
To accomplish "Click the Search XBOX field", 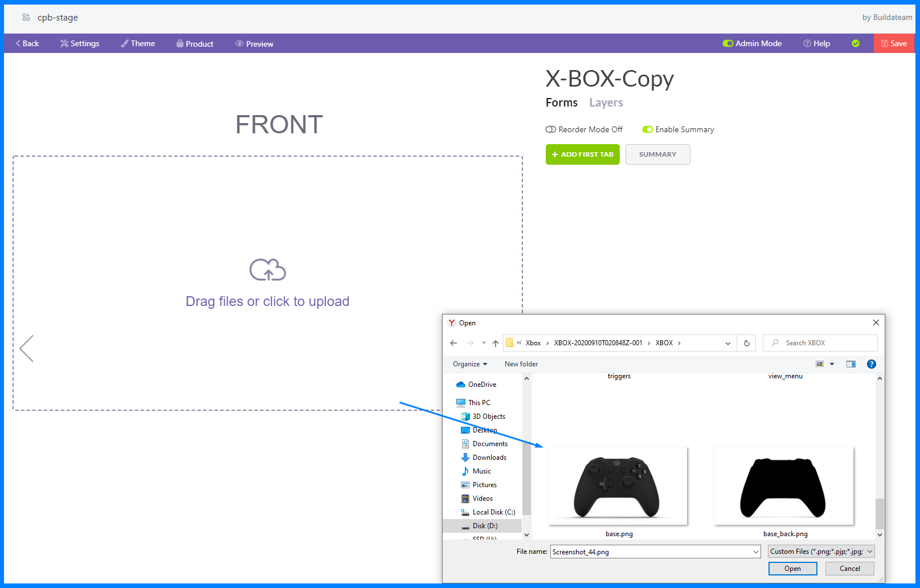I will [820, 343].
